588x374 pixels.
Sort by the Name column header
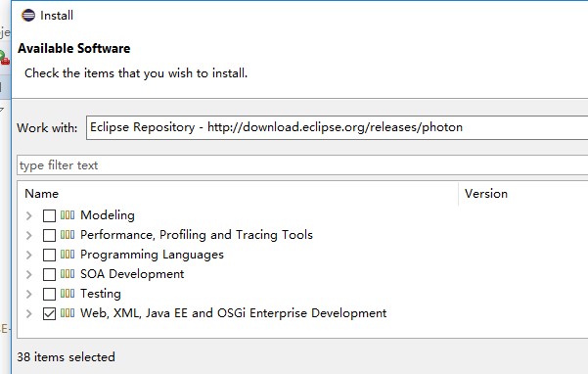[238, 194]
